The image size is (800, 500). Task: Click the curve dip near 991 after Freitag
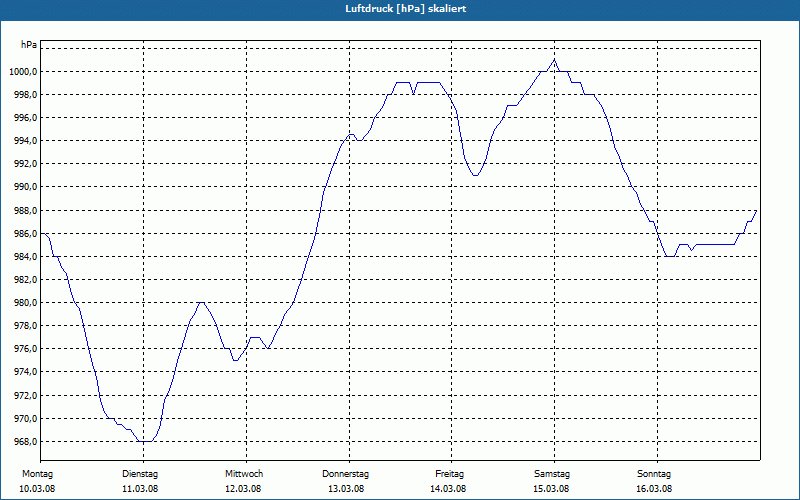[x=476, y=175]
